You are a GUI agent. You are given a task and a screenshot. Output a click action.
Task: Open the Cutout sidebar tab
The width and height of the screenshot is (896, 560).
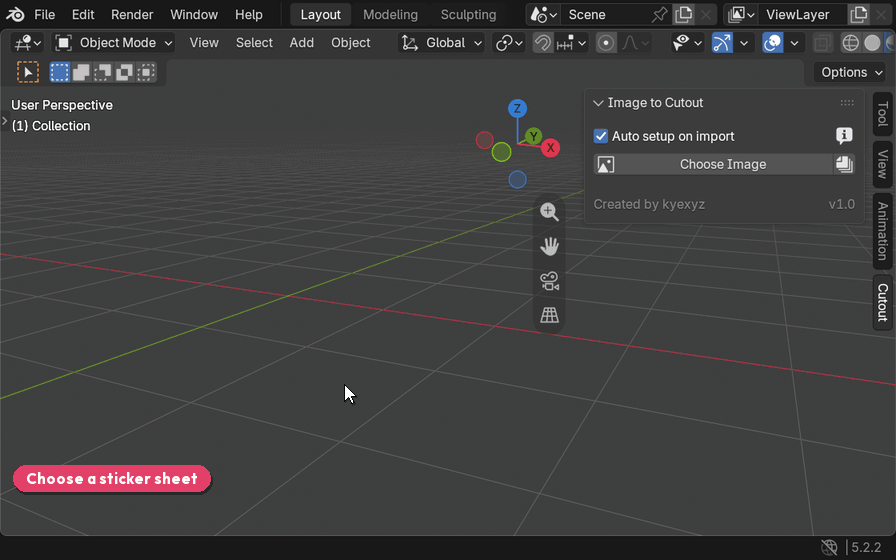(x=882, y=302)
